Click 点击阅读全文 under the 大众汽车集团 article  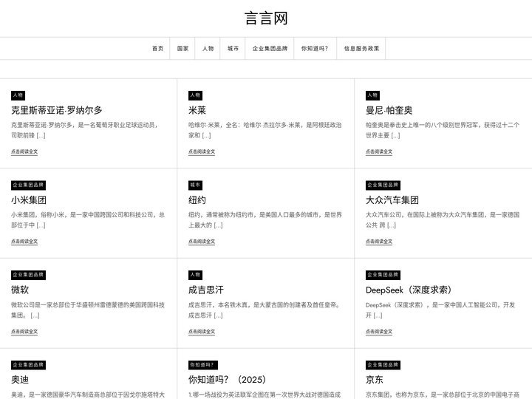(x=379, y=242)
